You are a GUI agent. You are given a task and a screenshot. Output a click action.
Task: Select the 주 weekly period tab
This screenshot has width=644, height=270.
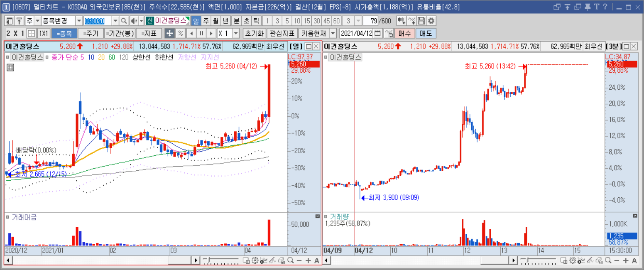point(206,21)
